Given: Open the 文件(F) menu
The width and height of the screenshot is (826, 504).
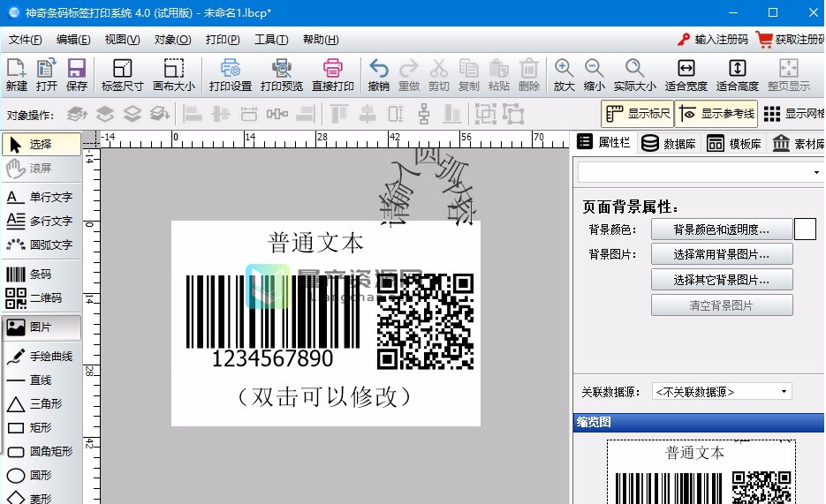Looking at the screenshot, I should tap(26, 40).
